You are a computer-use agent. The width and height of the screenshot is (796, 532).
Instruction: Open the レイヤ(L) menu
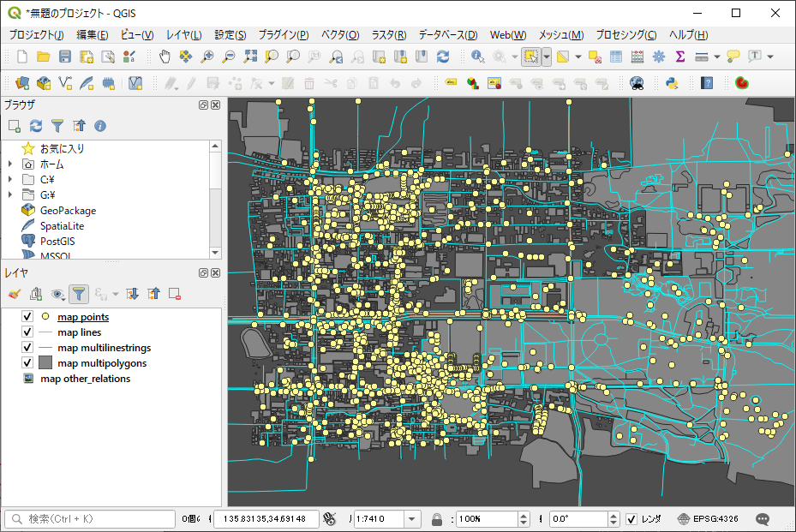pyautogui.click(x=183, y=35)
